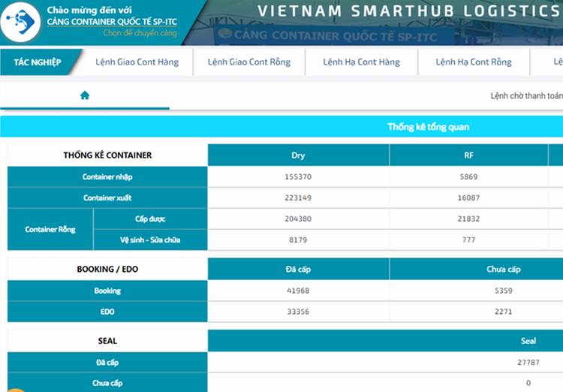Click the Seal column header
Viewport: 563px width, 392px height.
528,341
